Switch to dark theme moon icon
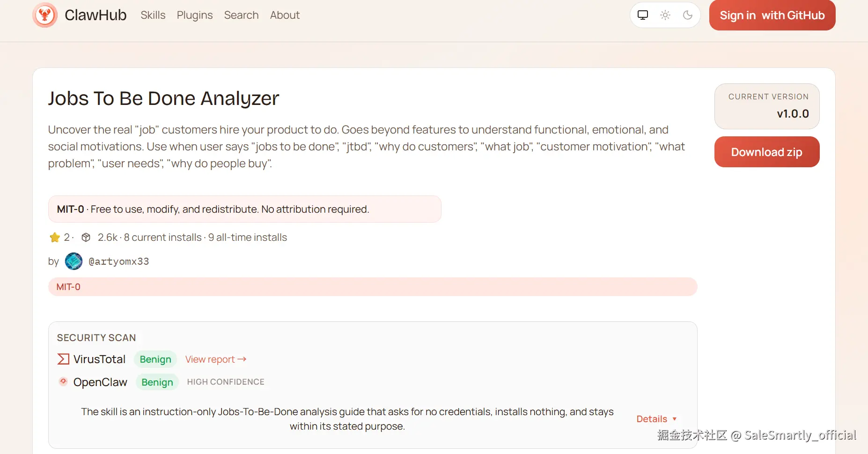This screenshot has height=454, width=868. (x=688, y=15)
